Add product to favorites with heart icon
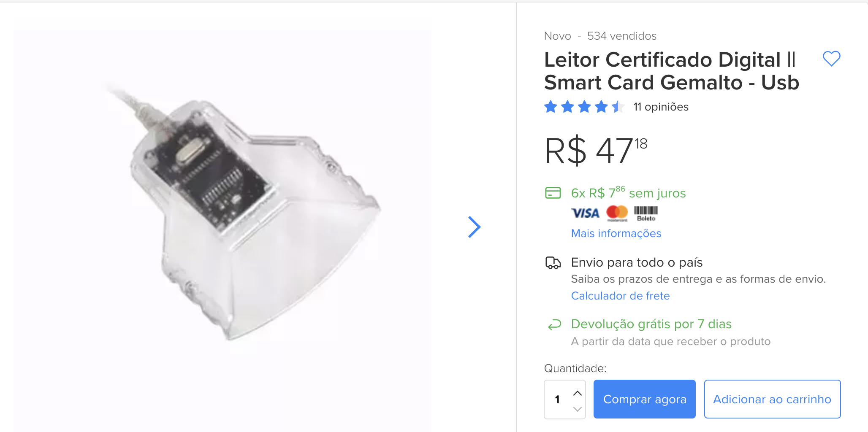Screen dimensions: 868x432 pyautogui.click(x=831, y=59)
